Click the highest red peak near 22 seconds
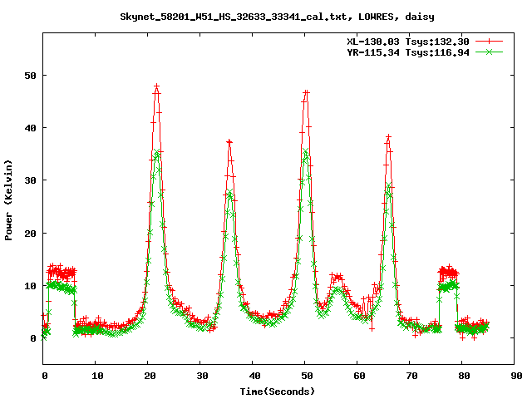Viewport: 532px width, 399px height. click(156, 86)
